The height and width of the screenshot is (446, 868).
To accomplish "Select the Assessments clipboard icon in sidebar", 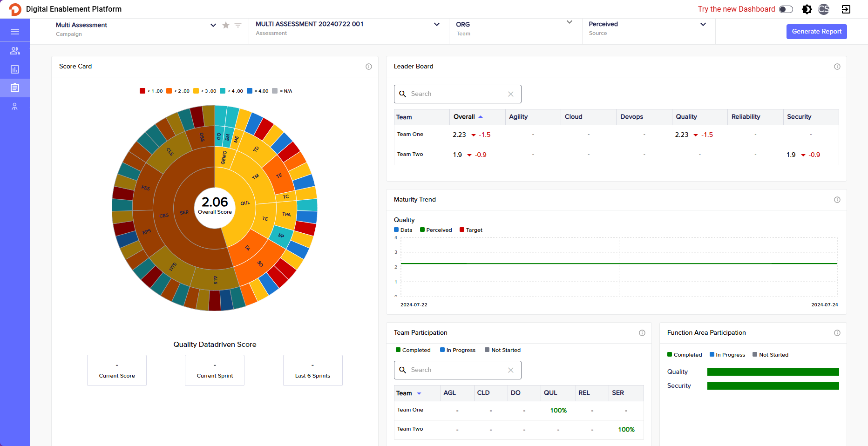I will click(15, 88).
